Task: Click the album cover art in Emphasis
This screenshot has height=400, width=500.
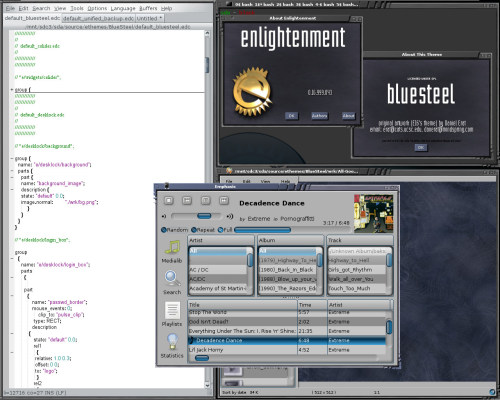Action: click(373, 213)
